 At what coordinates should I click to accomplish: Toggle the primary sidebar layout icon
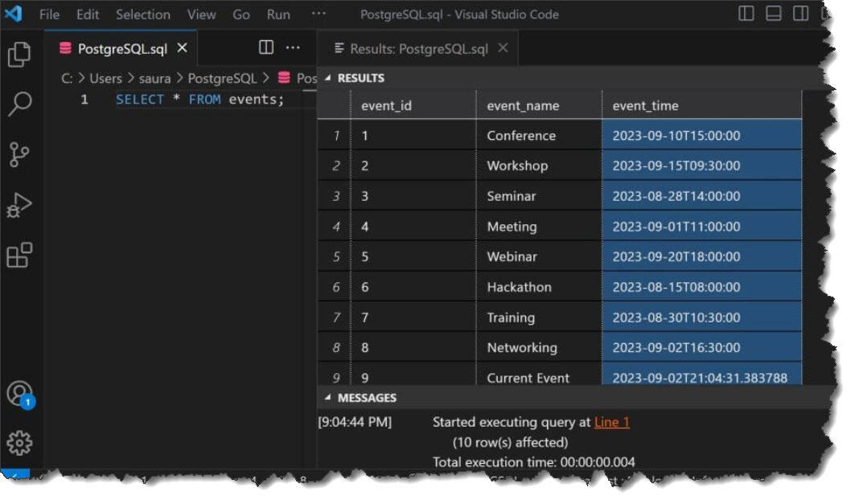coord(746,14)
